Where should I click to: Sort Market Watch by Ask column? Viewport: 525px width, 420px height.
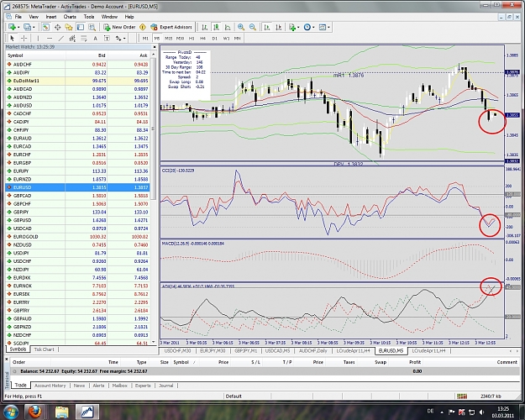(129, 55)
